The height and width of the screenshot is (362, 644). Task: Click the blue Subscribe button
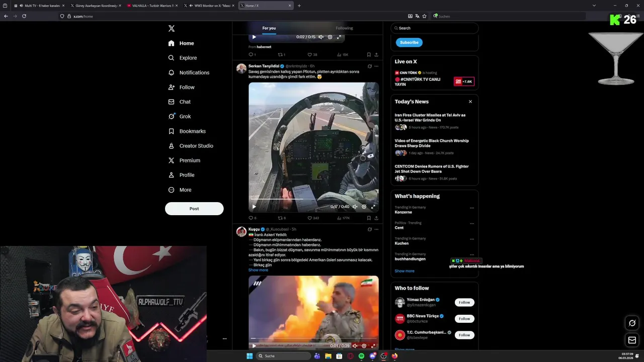409,42
